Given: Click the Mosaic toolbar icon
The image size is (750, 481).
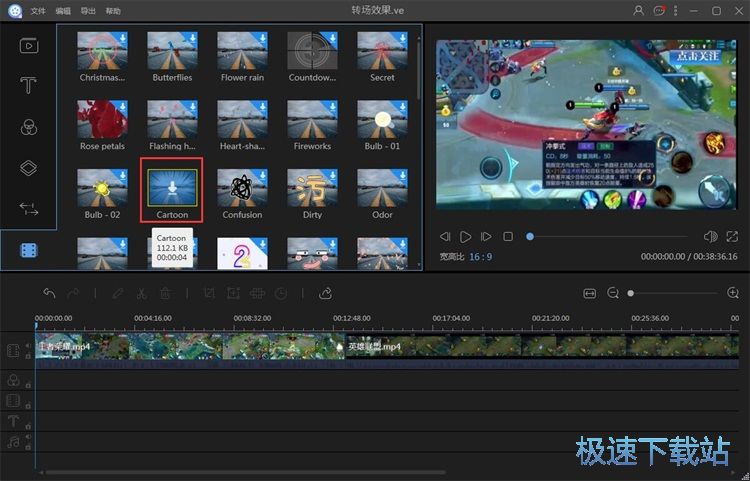Looking at the screenshot, I should (257, 293).
